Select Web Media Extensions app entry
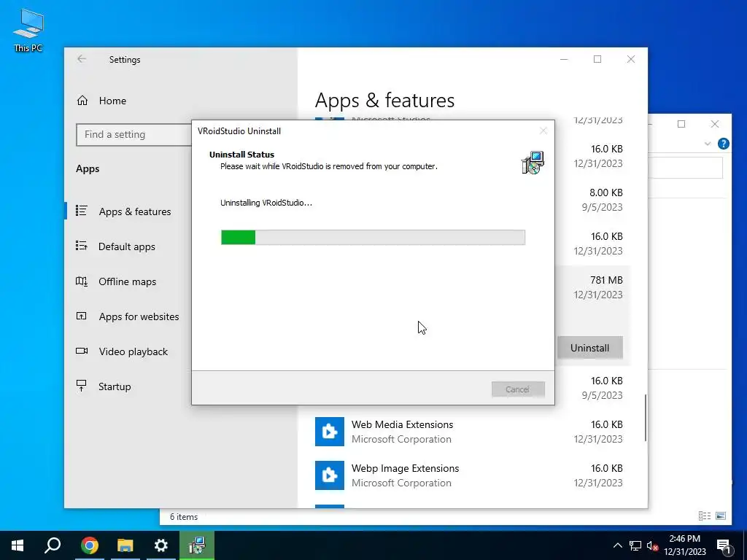 469,432
